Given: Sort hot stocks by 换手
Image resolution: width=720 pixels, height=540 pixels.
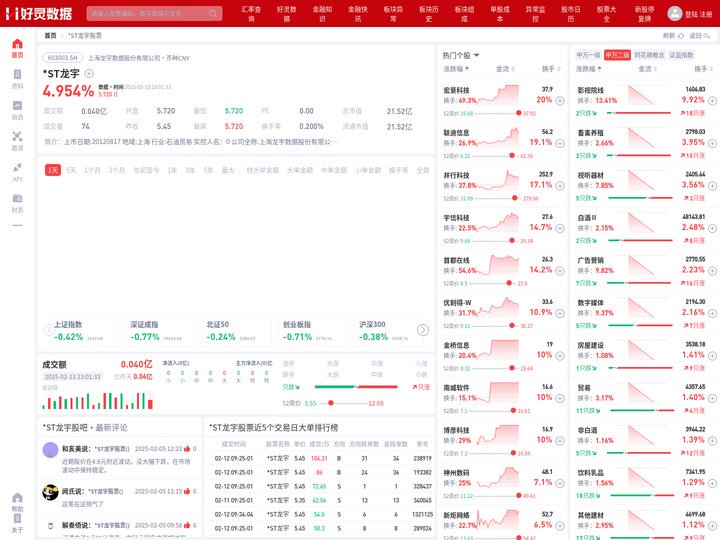Looking at the screenshot, I should (x=551, y=69).
